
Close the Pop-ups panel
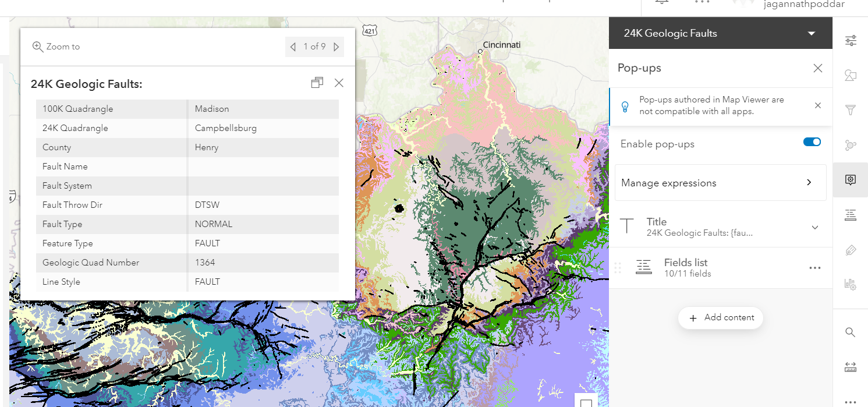click(817, 68)
